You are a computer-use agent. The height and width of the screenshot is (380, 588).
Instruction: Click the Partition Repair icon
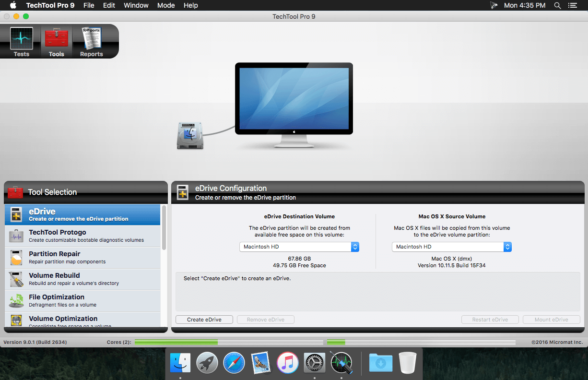[16, 258]
